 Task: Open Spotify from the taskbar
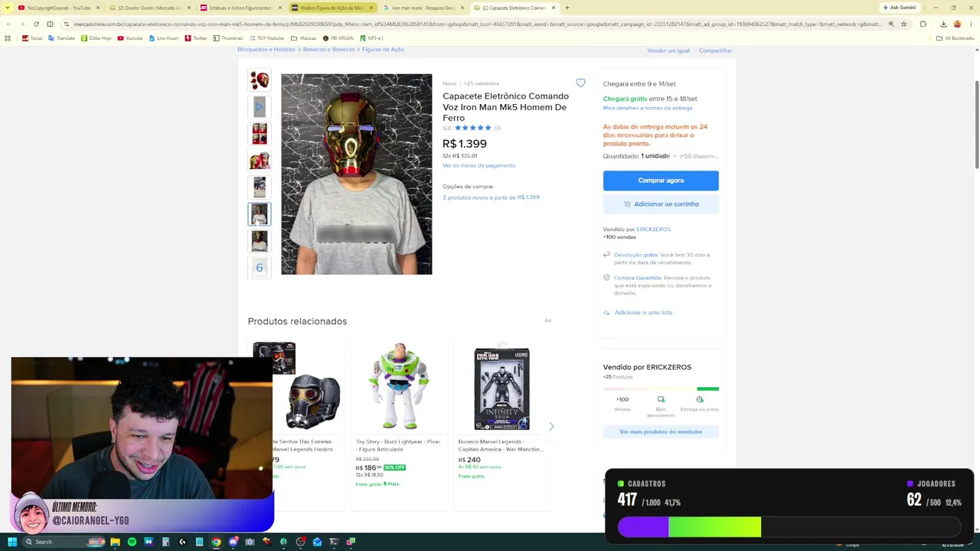coord(132,542)
